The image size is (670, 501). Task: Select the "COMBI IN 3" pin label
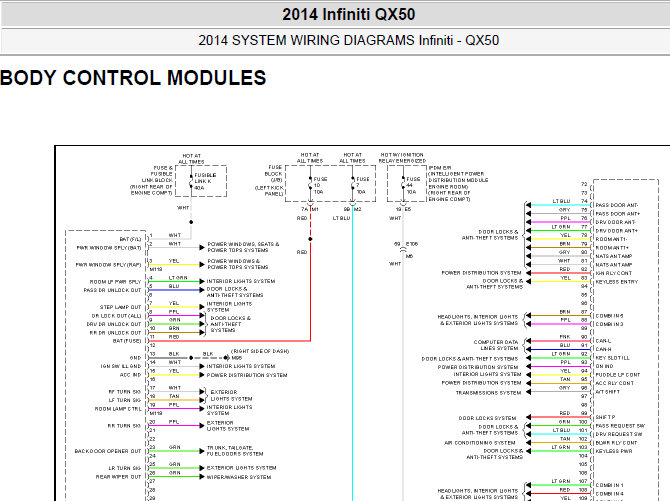point(609,324)
